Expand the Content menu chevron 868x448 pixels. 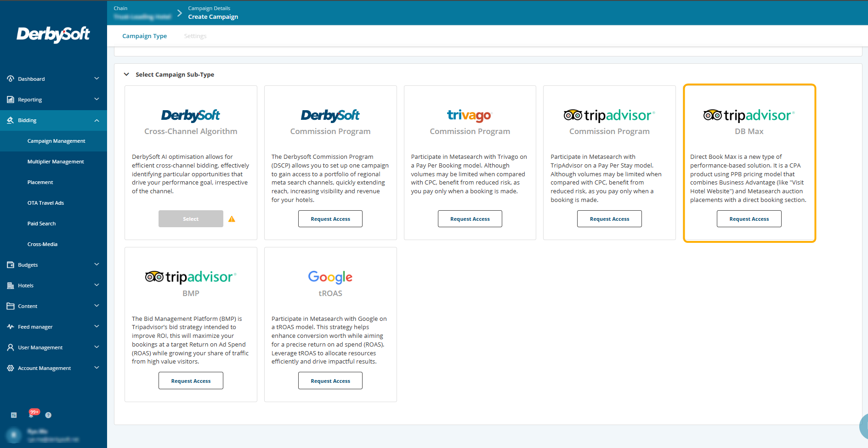96,306
